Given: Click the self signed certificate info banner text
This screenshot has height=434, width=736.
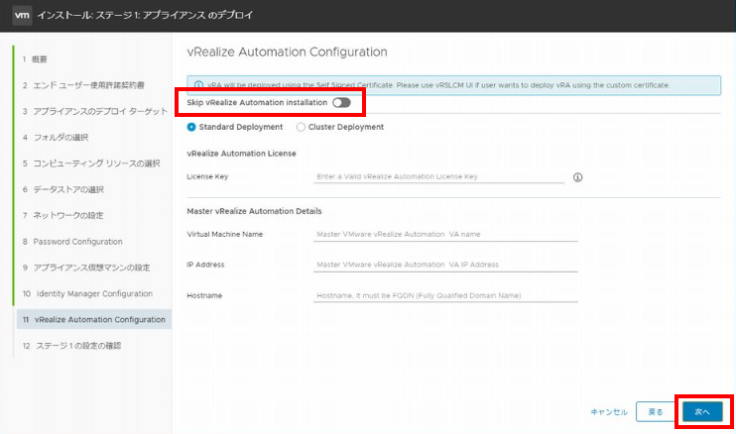Looking at the screenshot, I should 438,85.
